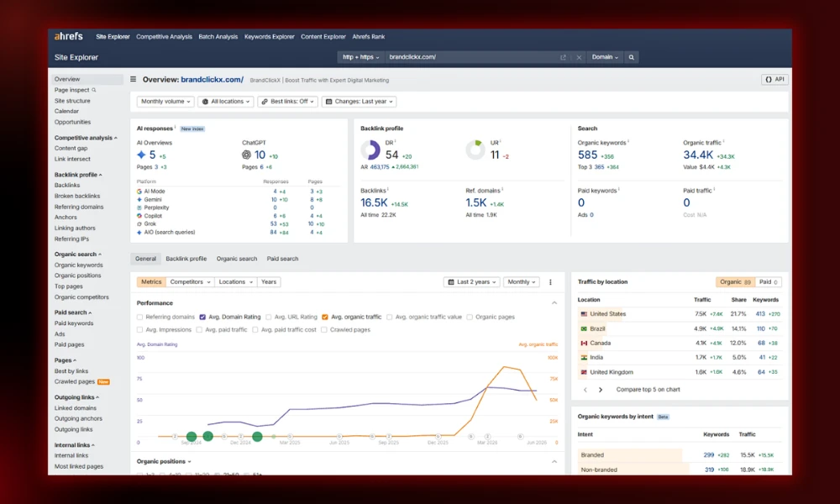Viewport: 840px width, 504px height.
Task: Open Content Explorer in top menu
Action: (323, 37)
